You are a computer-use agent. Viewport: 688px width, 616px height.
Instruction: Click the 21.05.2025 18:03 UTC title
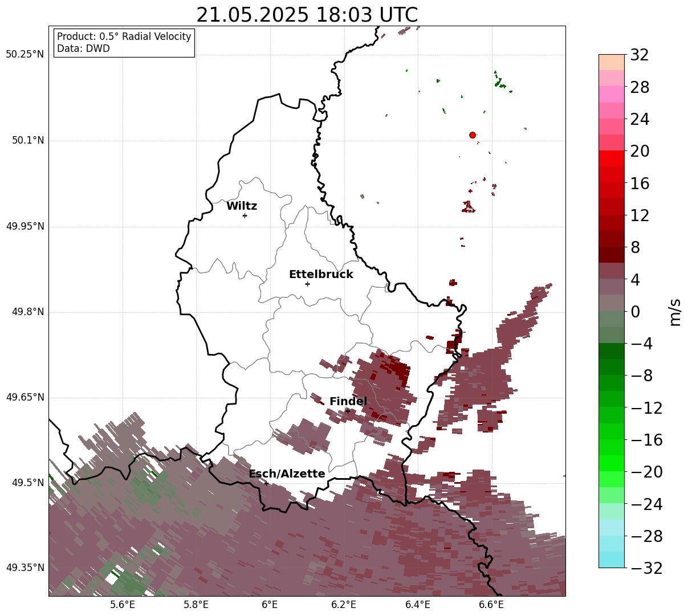[307, 15]
